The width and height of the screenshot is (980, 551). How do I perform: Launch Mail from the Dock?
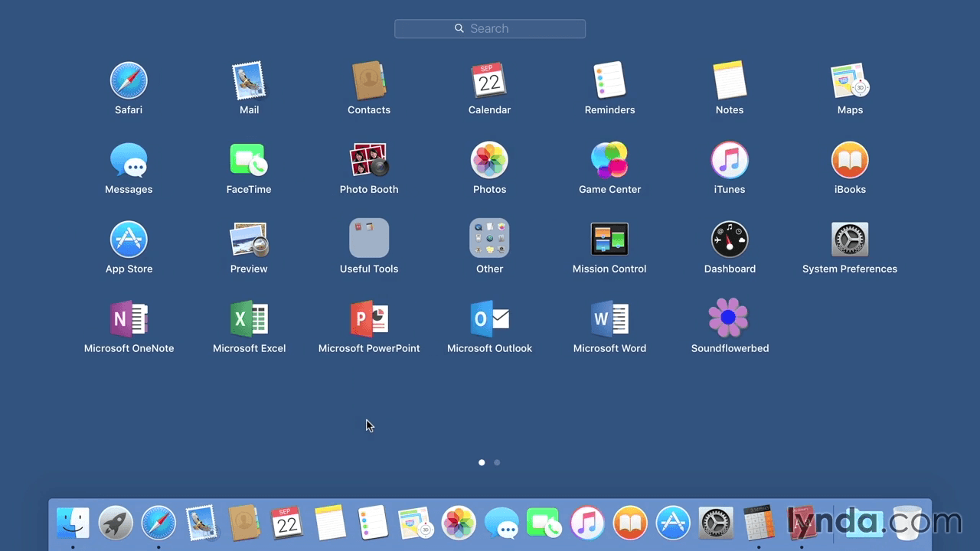(201, 523)
